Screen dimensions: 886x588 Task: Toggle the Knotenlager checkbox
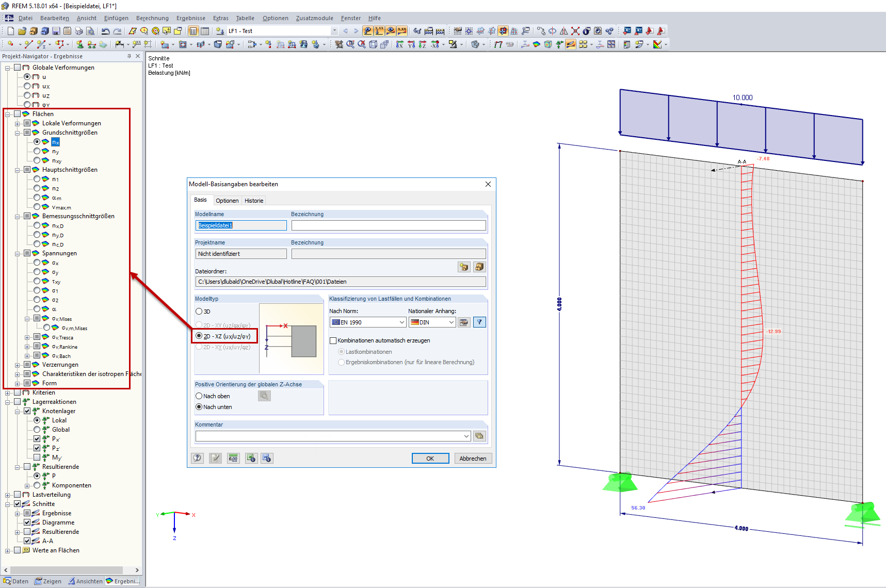[x=27, y=411]
